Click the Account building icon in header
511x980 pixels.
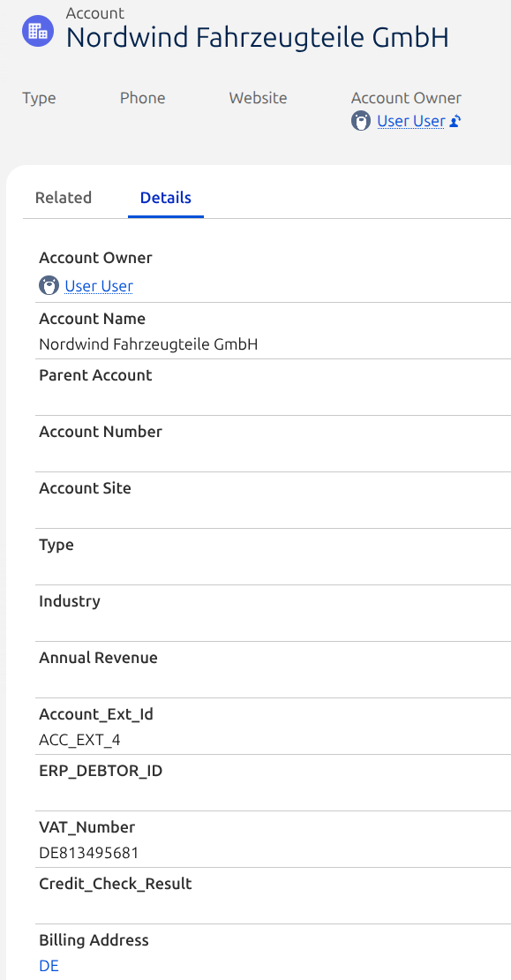[38, 30]
